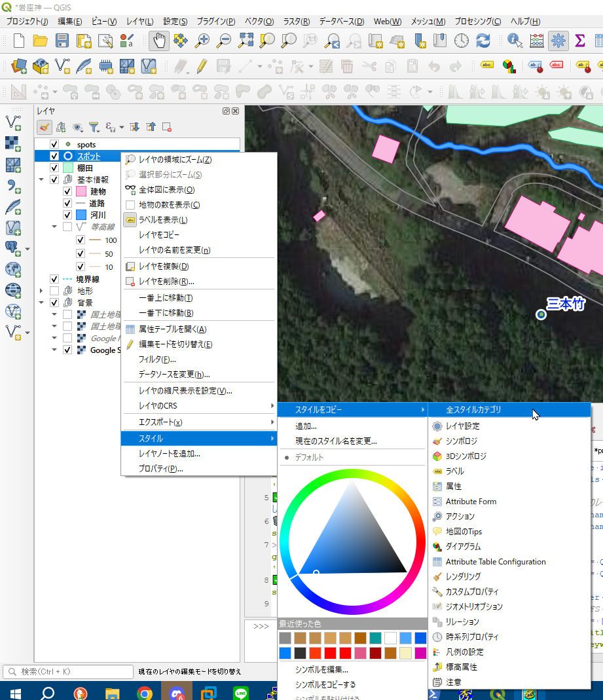603x700 pixels.
Task: Click the New Project icon
Action: [x=19, y=41]
